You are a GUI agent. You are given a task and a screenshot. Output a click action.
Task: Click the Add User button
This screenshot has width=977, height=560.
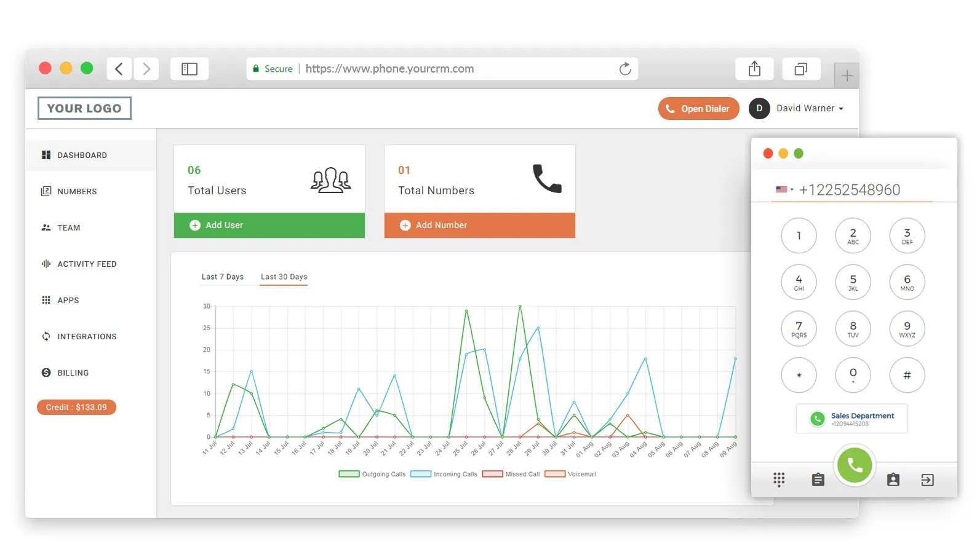click(x=269, y=225)
